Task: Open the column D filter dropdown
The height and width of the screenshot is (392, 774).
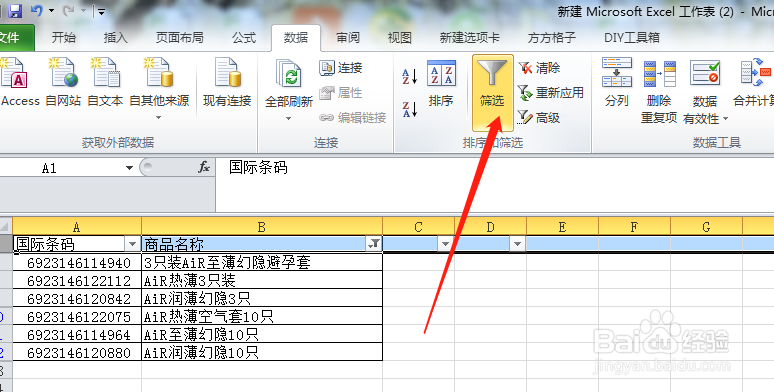Action: 517,243
